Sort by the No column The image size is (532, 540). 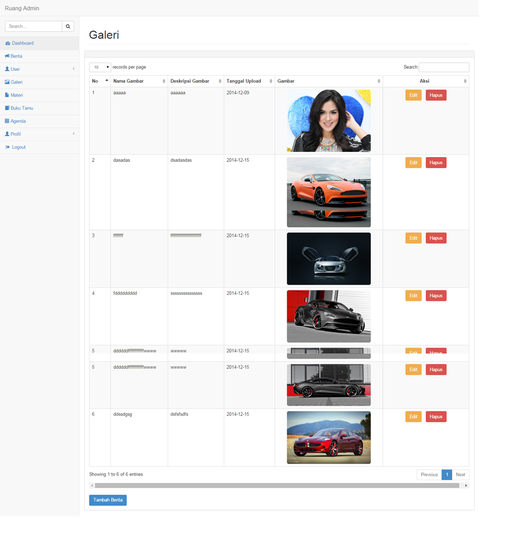click(100, 81)
